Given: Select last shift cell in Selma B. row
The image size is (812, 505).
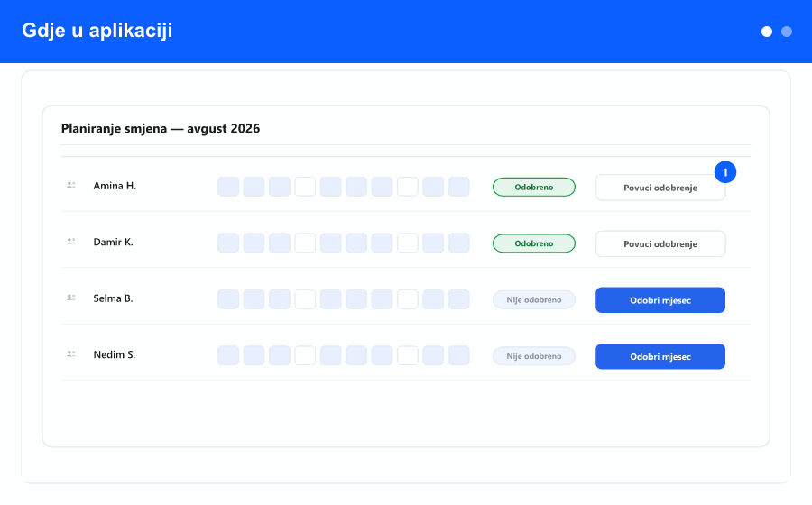Looking at the screenshot, I should pos(459,299).
